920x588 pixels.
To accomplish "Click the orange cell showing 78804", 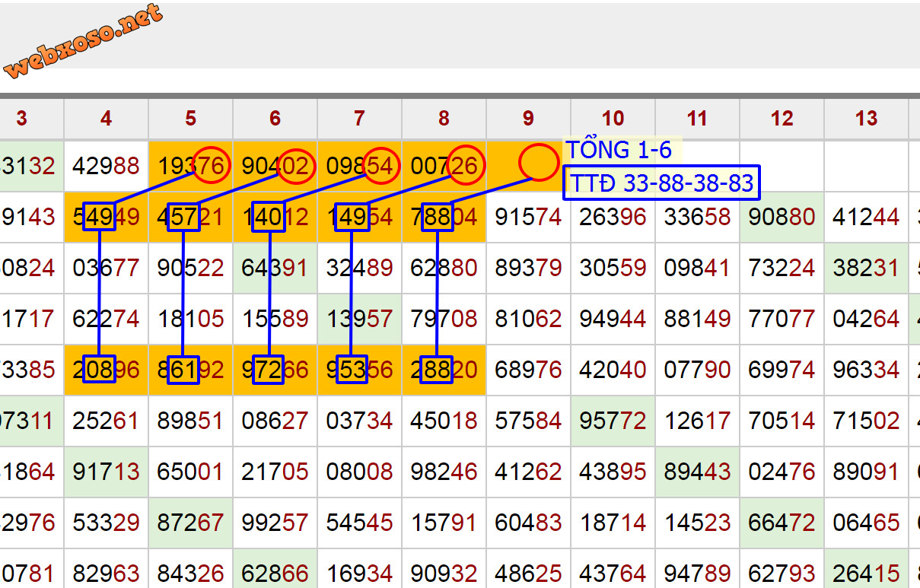I will pyautogui.click(x=444, y=217).
